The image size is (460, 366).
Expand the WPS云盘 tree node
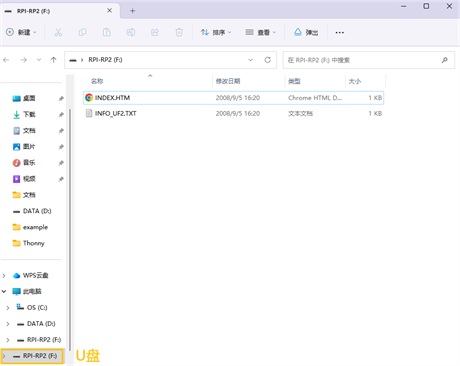4,276
